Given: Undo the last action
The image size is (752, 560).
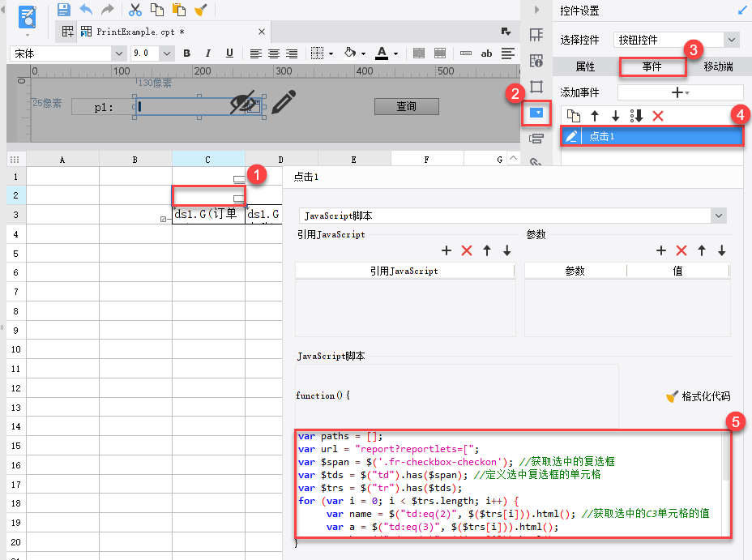Looking at the screenshot, I should [86, 10].
